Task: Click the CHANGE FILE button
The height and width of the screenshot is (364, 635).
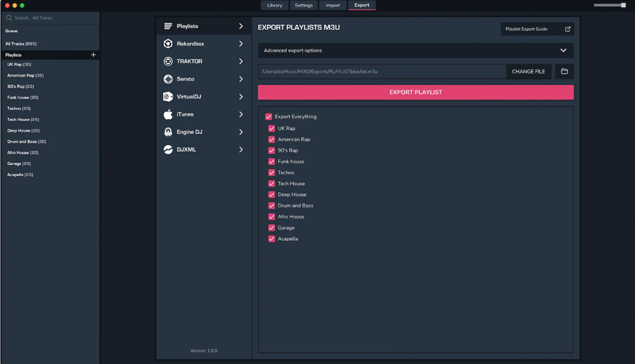Action: click(528, 71)
